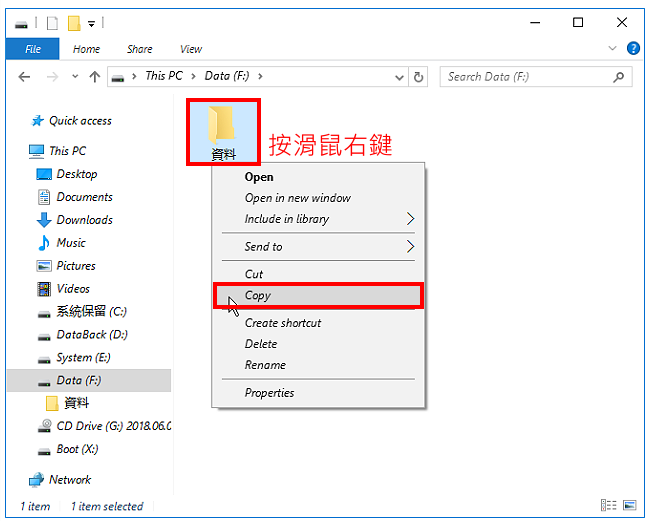
Task: Choose Properties in the context menu
Action: pyautogui.click(x=318, y=393)
